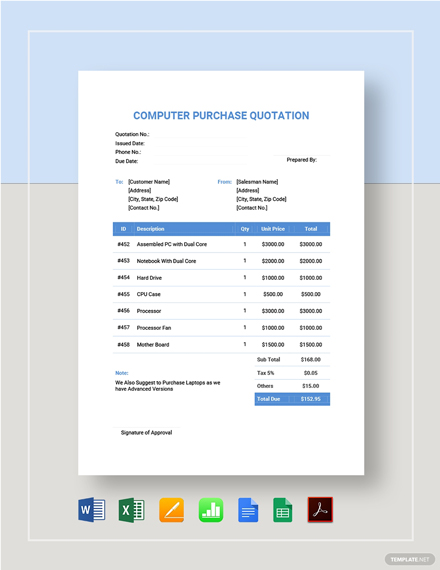The width and height of the screenshot is (440, 570).
Task: Click the Microsoft Word format icon
Action: pos(92,510)
